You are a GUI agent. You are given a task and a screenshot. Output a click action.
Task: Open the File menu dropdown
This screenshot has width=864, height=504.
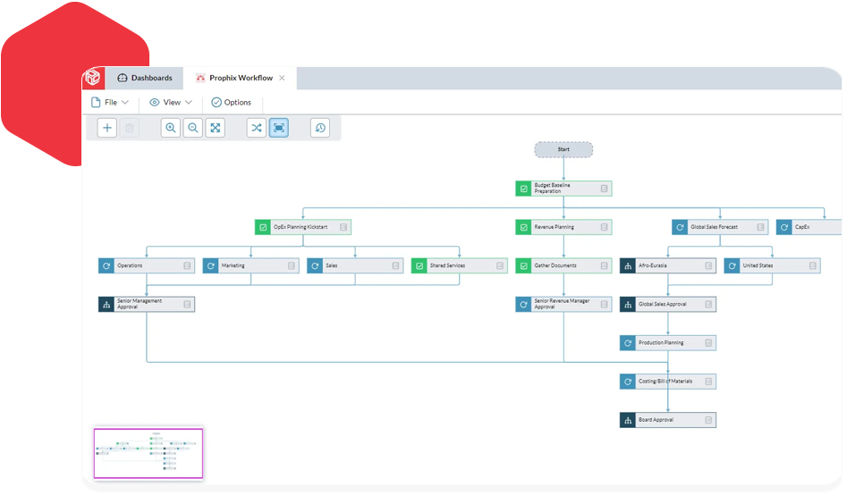[110, 103]
